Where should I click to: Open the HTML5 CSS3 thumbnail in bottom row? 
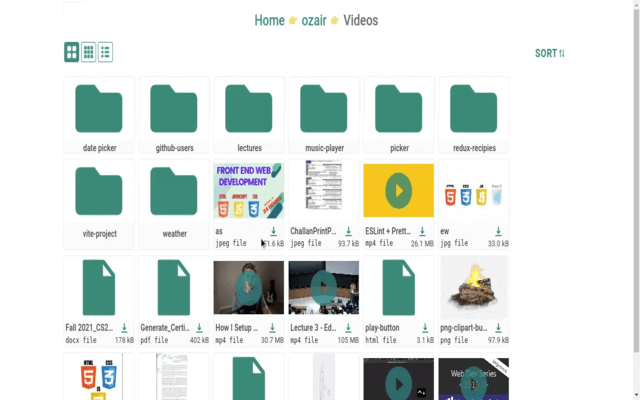tap(99, 379)
